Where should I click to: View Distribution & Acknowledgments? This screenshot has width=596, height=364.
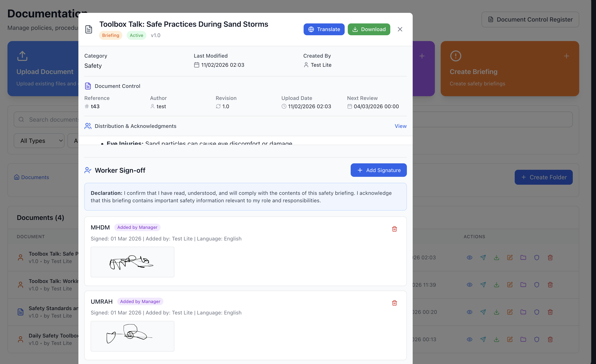400,126
